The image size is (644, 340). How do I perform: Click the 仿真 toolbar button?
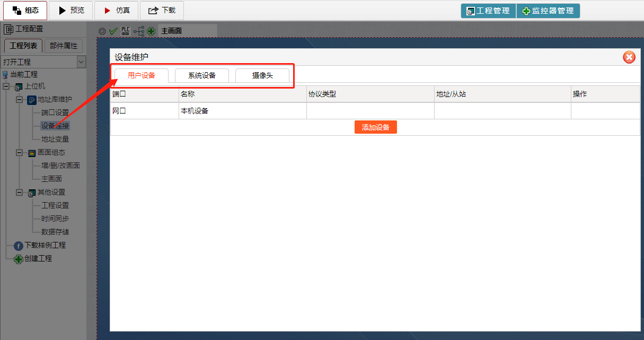click(x=117, y=10)
